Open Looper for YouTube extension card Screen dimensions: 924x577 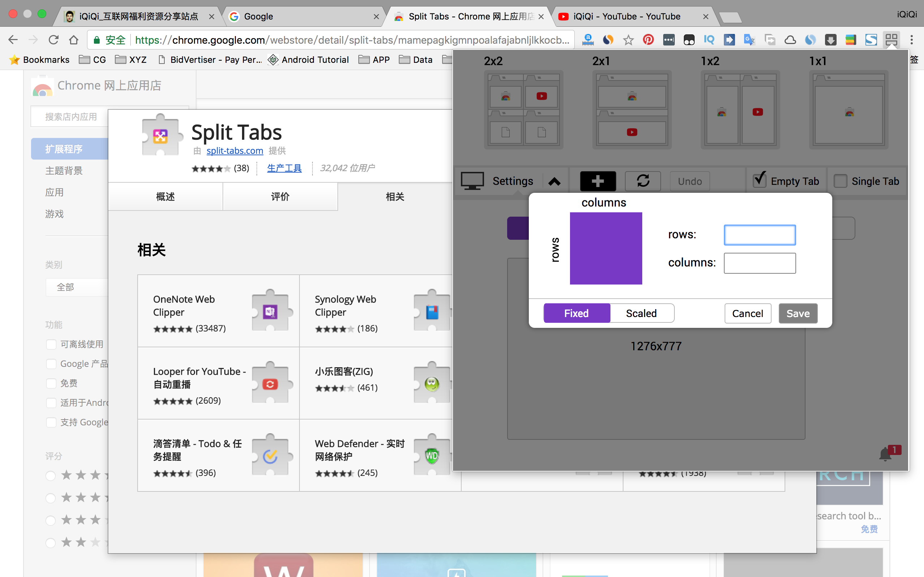[218, 383]
